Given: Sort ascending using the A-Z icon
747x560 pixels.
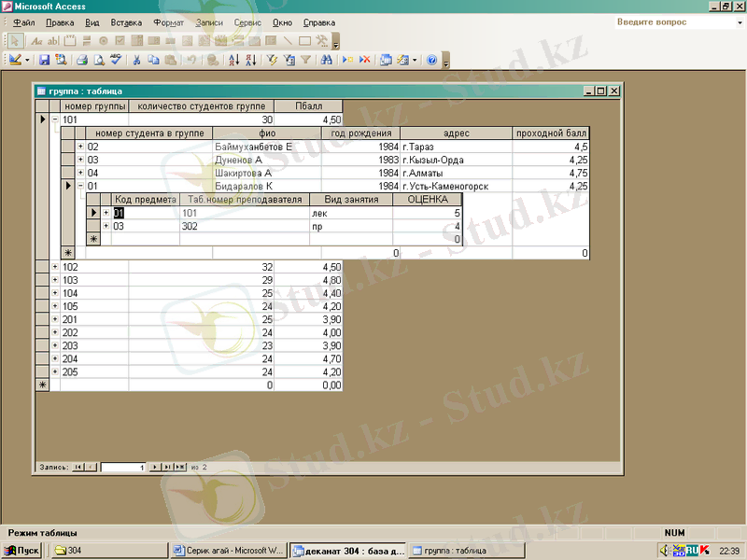Looking at the screenshot, I should [233, 60].
